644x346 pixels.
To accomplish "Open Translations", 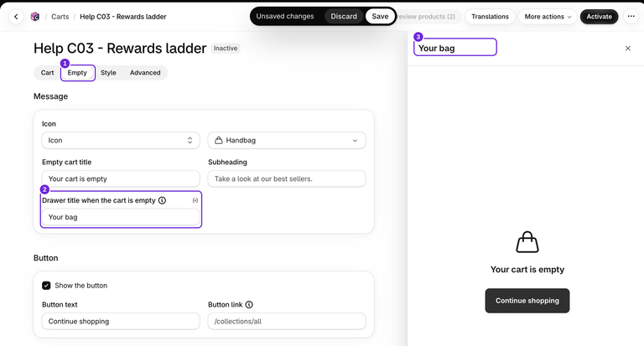I will point(490,17).
